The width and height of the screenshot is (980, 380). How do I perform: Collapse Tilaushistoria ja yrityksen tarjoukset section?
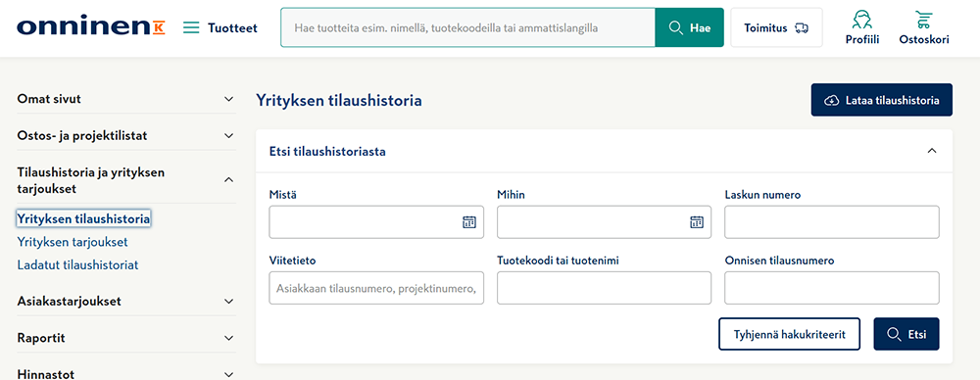click(x=126, y=180)
